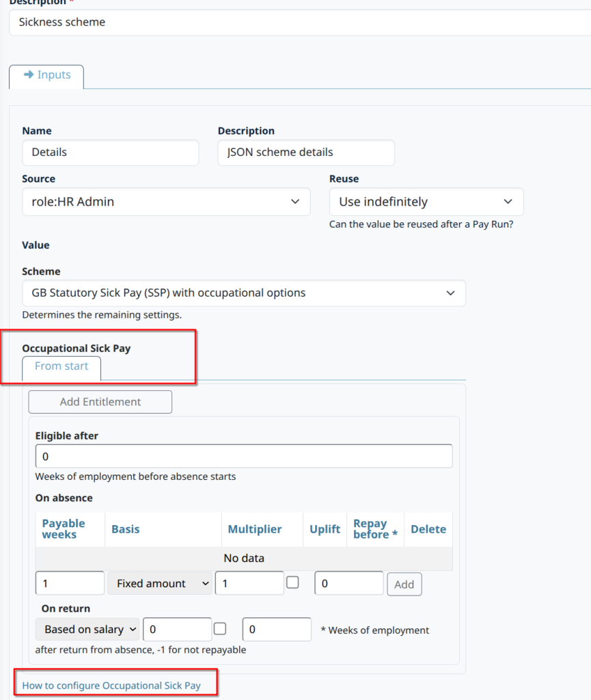The width and height of the screenshot is (591, 700).
Task: Open the On return Based on salary dropdown
Action: [87, 630]
